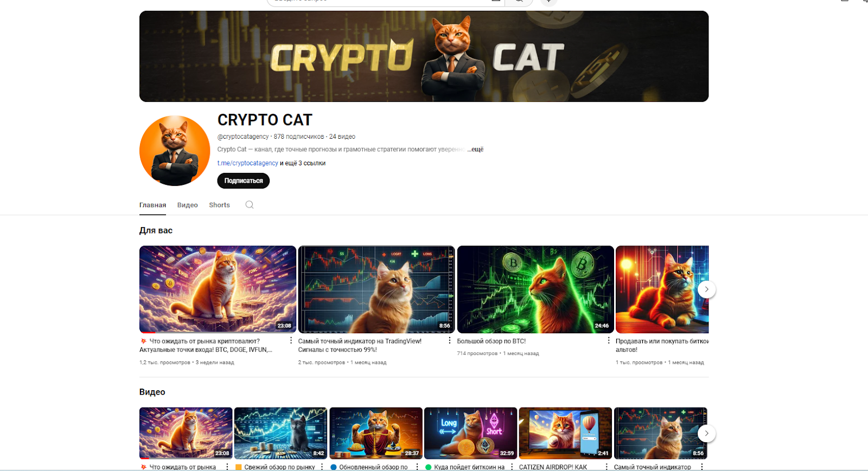Select the 'Главная' tab
868x471 pixels.
[x=152, y=205]
